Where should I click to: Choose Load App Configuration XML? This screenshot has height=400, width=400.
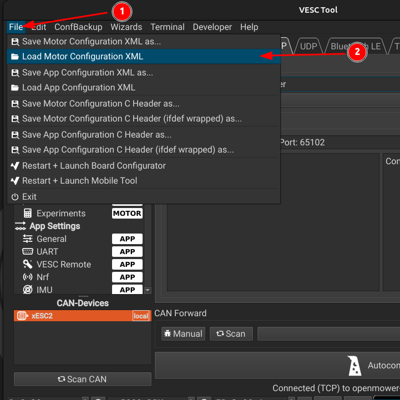tap(143, 88)
